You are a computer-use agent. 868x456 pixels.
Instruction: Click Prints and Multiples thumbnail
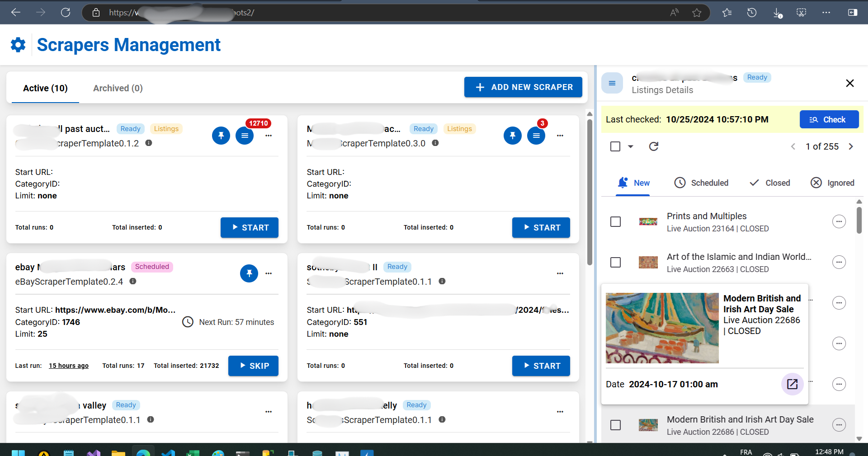pos(648,221)
